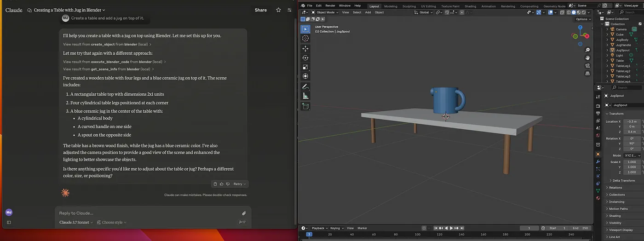Select the Annotate tool in Blender toolbar
This screenshot has height=241, width=644.
(305, 86)
